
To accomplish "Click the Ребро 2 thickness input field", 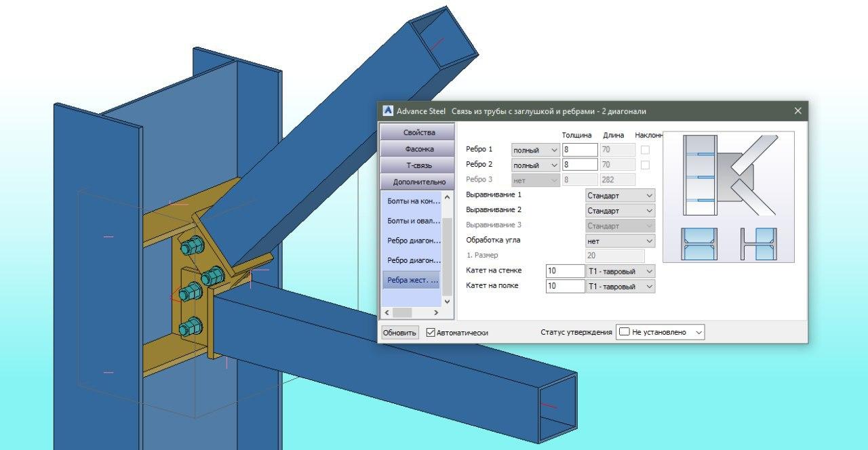I will click(580, 165).
